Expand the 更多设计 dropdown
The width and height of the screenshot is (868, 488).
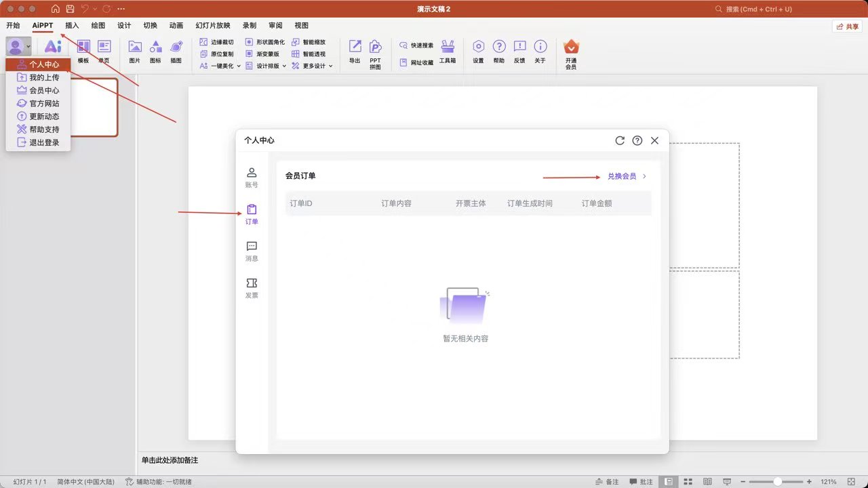click(x=313, y=66)
